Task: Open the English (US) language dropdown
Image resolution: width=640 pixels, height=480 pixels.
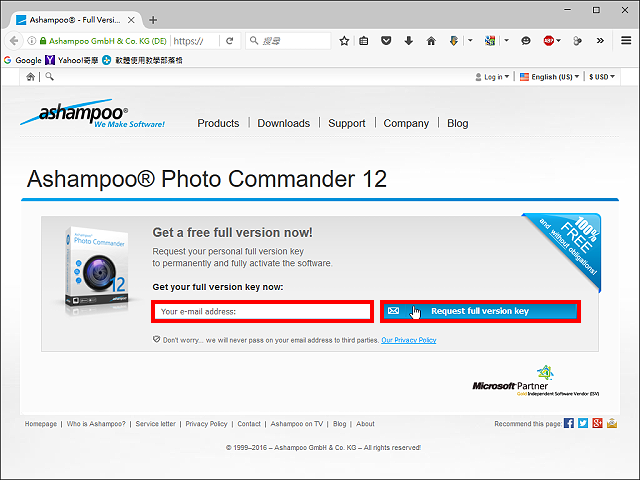Action: (549, 77)
